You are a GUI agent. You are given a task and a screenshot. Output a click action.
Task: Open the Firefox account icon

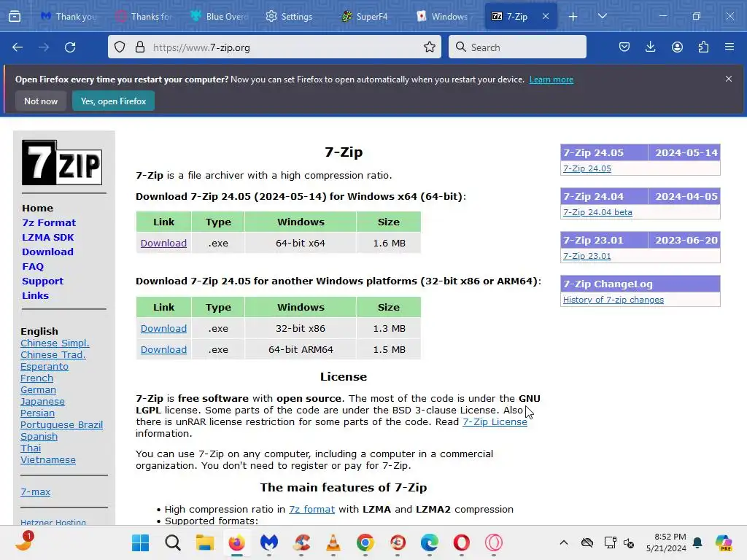click(x=677, y=47)
